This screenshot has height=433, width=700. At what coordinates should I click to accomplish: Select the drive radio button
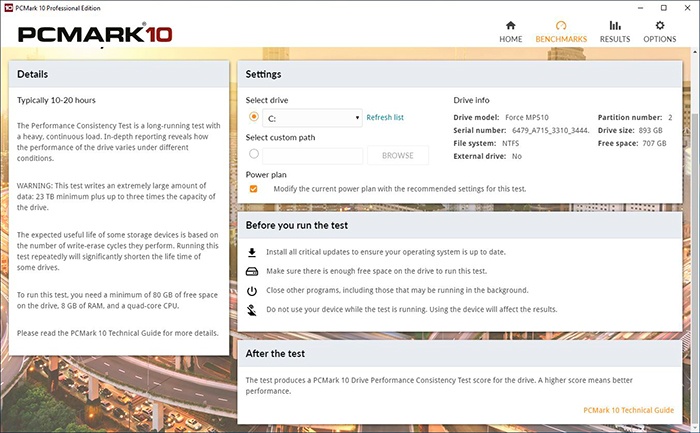coord(254,117)
